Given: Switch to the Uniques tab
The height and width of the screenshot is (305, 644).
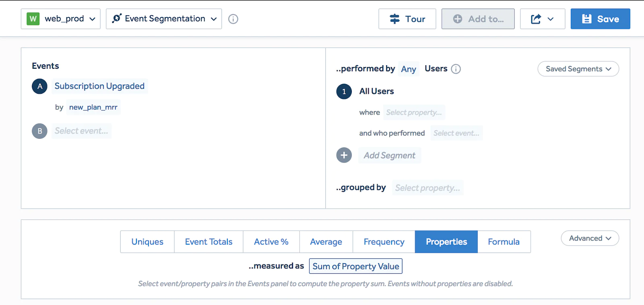Looking at the screenshot, I should tap(147, 242).
